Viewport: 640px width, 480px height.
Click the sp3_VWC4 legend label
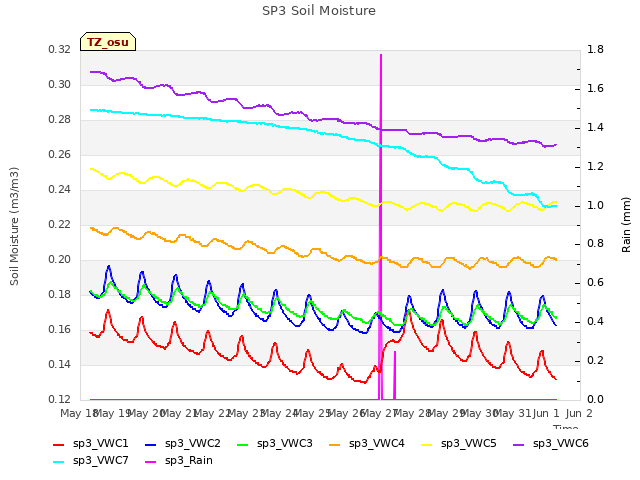pos(376,443)
